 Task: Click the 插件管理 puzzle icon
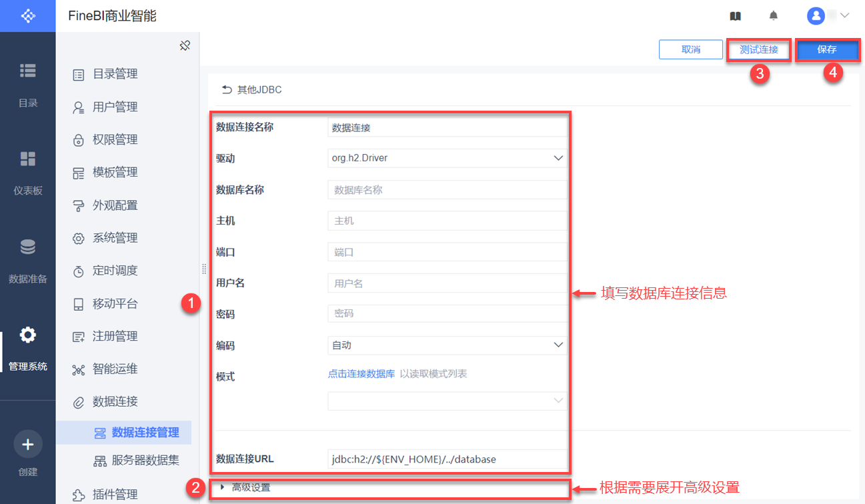point(79,495)
